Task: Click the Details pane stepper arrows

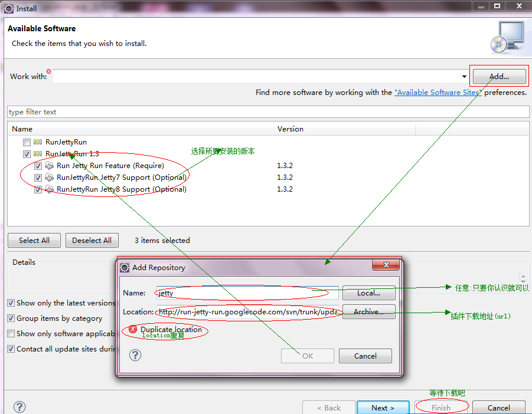Action: (523, 279)
